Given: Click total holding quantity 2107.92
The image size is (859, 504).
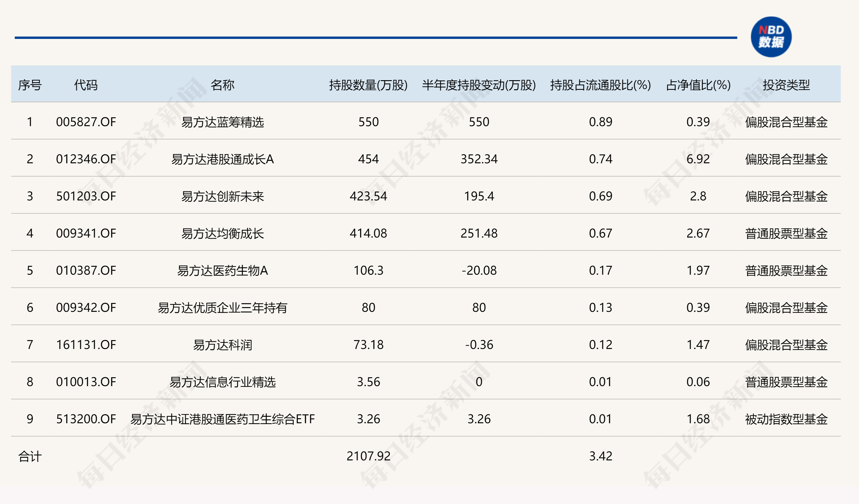Looking at the screenshot, I should (x=368, y=456).
